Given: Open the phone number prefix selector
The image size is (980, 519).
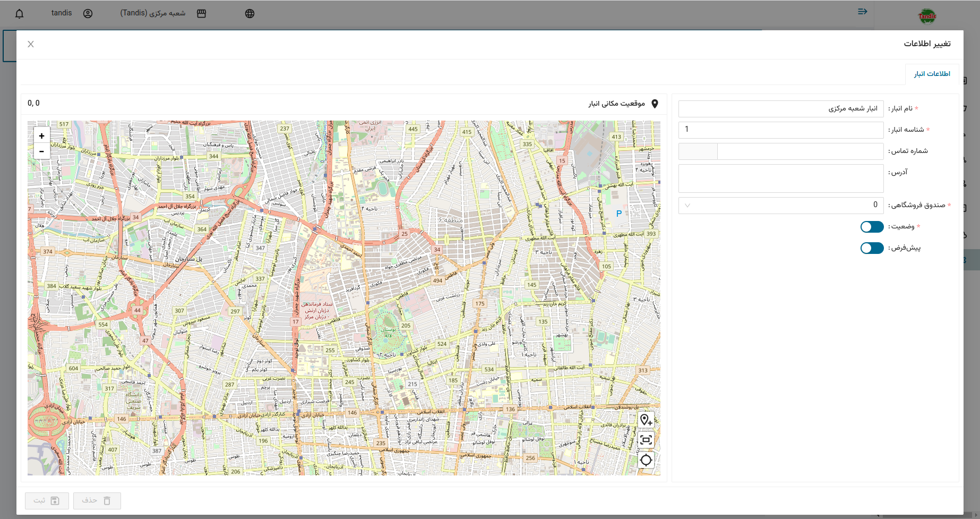Looking at the screenshot, I should pyautogui.click(x=698, y=151).
